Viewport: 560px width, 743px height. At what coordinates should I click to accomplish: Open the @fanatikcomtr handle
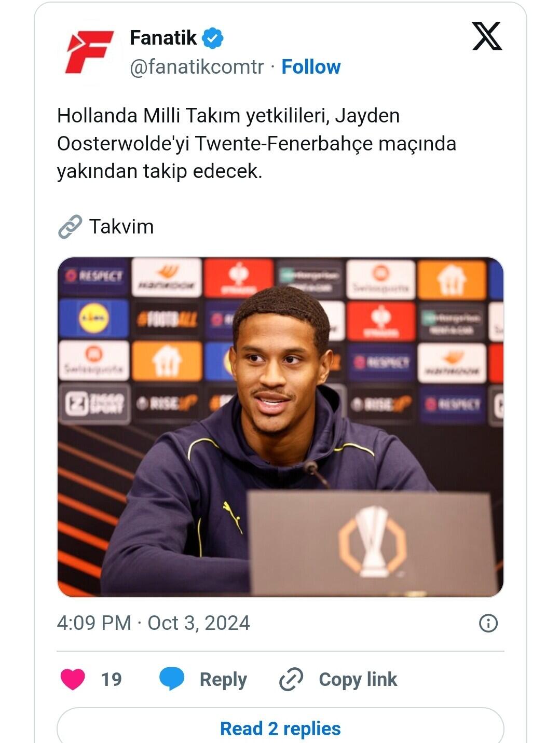[197, 67]
